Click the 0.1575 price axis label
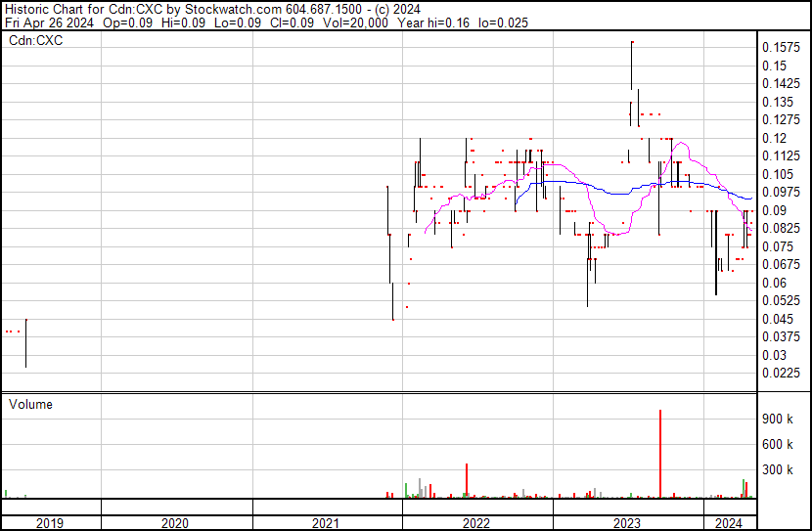 coord(781,48)
